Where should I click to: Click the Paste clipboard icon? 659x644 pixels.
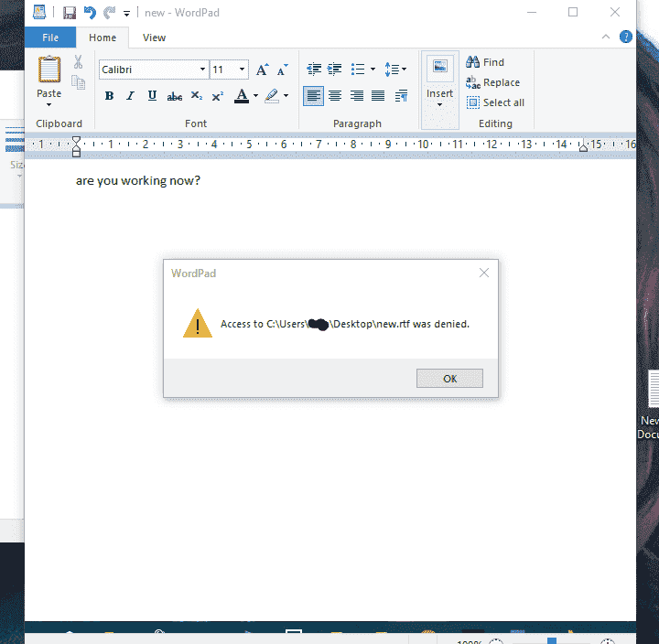click(49, 70)
